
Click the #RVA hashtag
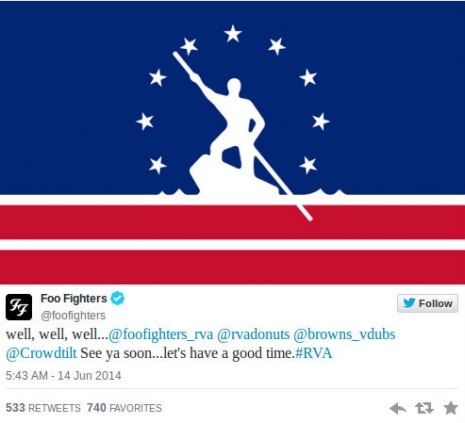[x=314, y=353]
